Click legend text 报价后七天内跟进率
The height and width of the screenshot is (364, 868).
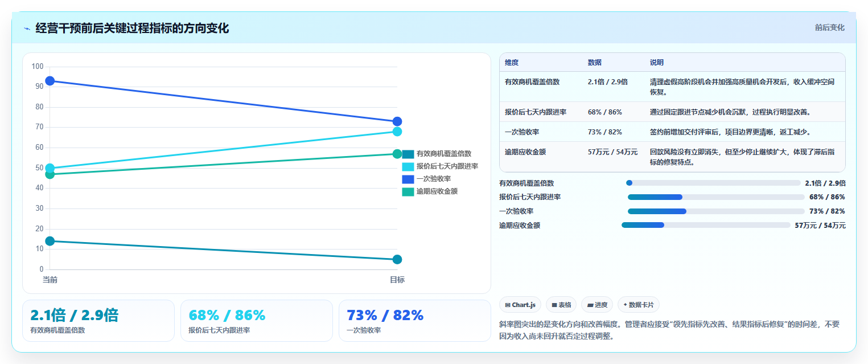447,166
